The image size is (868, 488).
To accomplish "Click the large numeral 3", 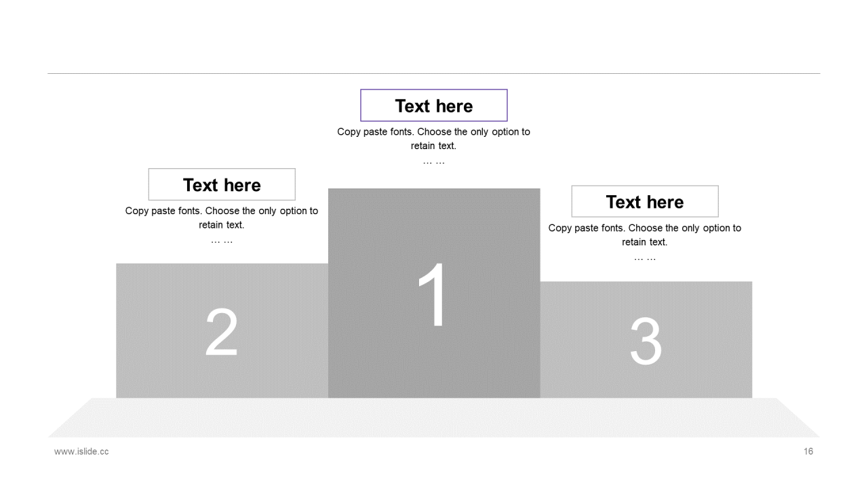I will (x=646, y=342).
